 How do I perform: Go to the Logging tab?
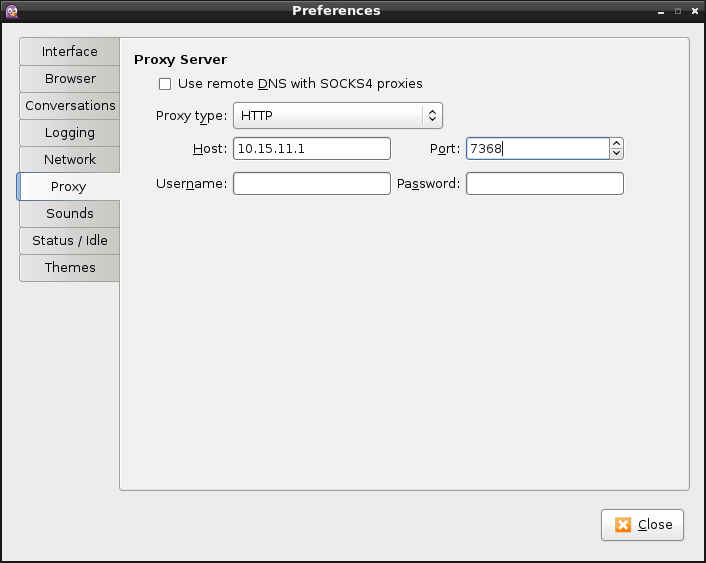tap(69, 132)
